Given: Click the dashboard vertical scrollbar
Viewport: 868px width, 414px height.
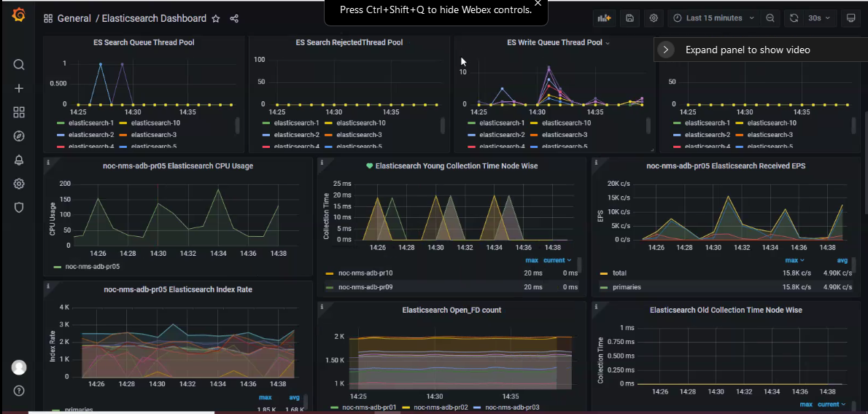Looking at the screenshot, I should pos(865,163).
